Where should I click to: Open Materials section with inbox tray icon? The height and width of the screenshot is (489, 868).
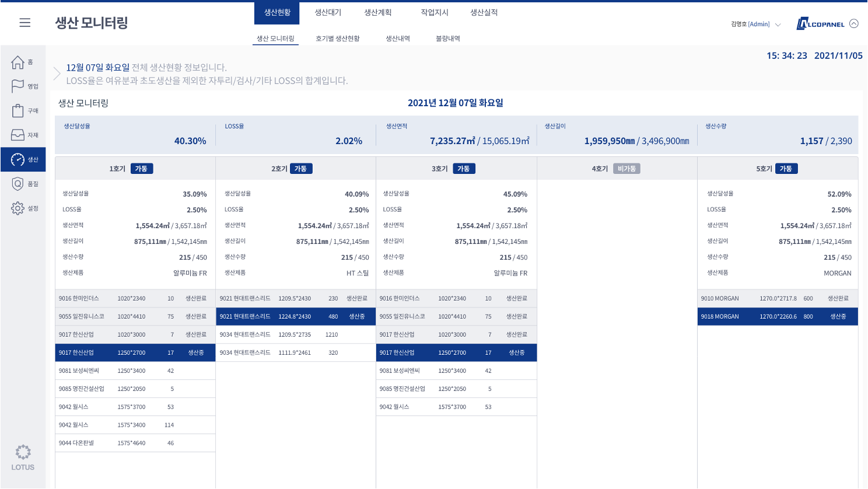point(18,135)
